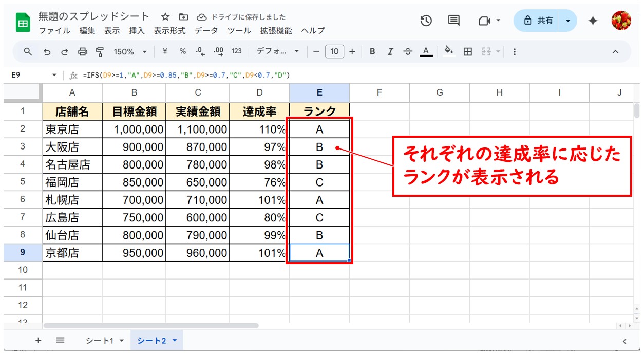The image size is (644, 354).
Task: Increase font size with the plus button
Action: click(352, 51)
